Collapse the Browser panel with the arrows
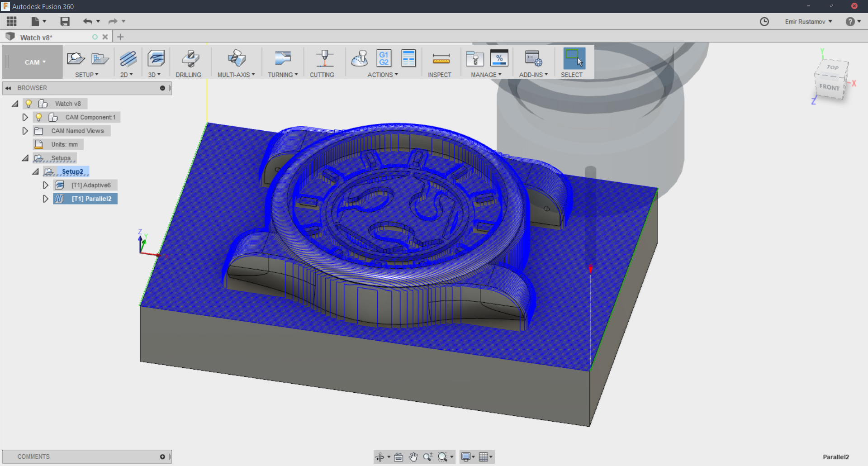The height and width of the screenshot is (466, 868). pos(8,88)
